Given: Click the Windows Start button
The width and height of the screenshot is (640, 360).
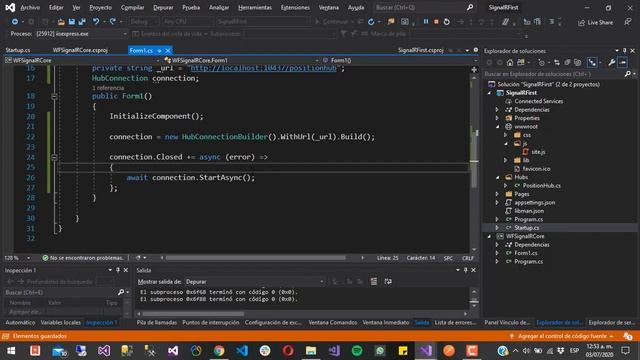Looking at the screenshot, I should (11, 351).
